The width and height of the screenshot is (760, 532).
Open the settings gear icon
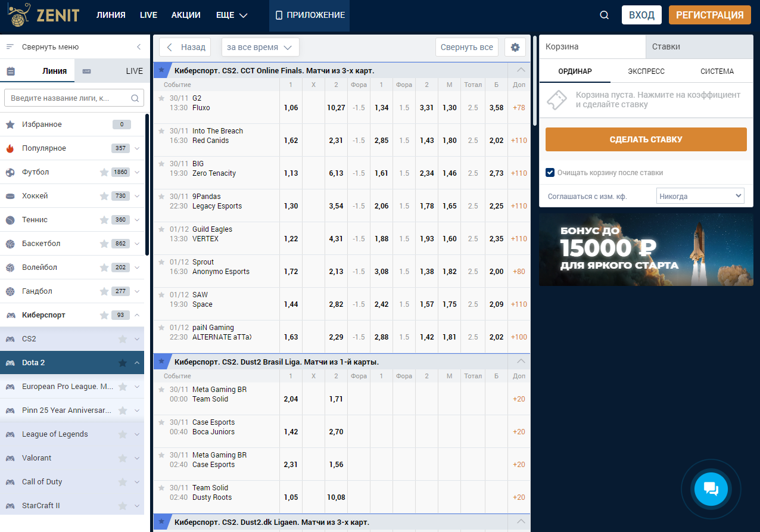515,47
